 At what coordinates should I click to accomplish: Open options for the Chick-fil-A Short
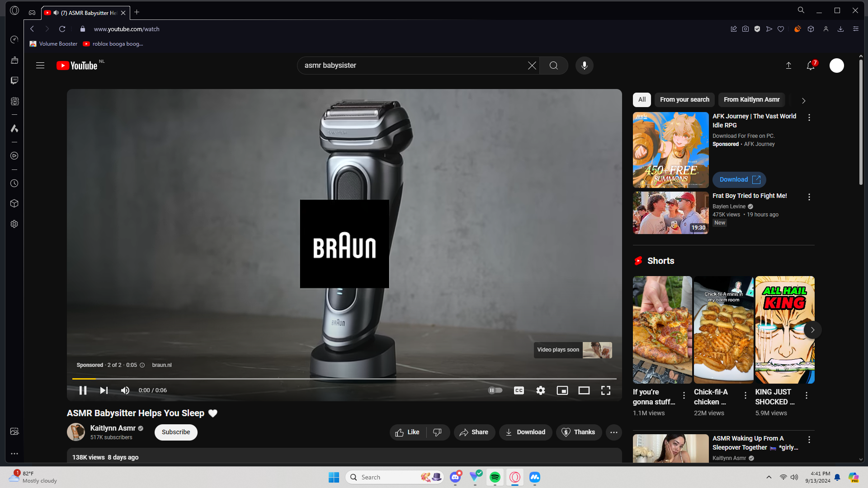[x=745, y=396]
